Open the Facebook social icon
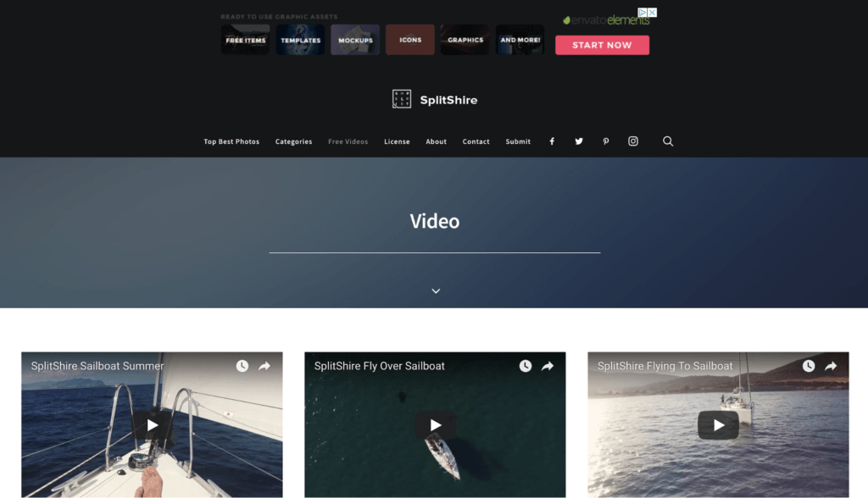The height and width of the screenshot is (498, 868). tap(552, 141)
